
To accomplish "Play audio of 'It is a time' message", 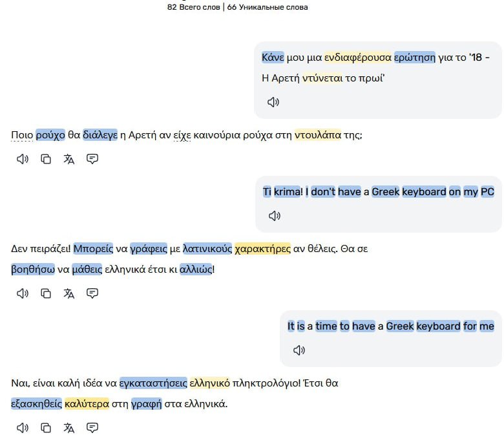I will [x=299, y=350].
